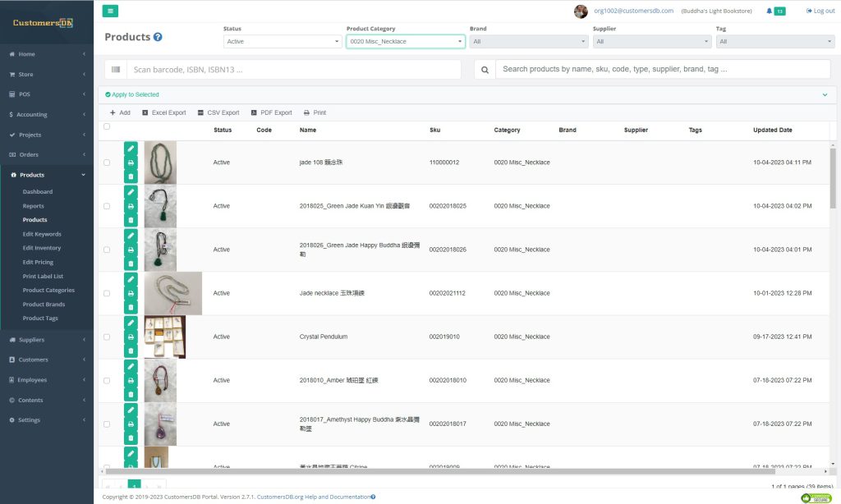Click the search magnifier icon

click(x=485, y=70)
